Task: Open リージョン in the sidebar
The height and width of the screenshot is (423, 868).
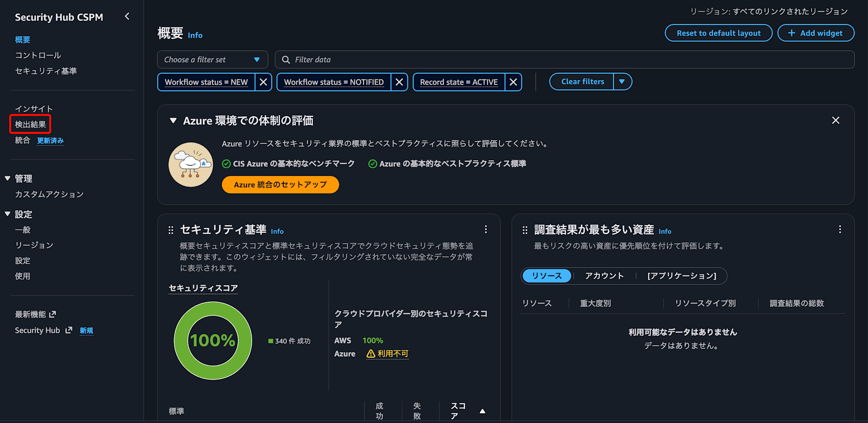Action: tap(34, 245)
